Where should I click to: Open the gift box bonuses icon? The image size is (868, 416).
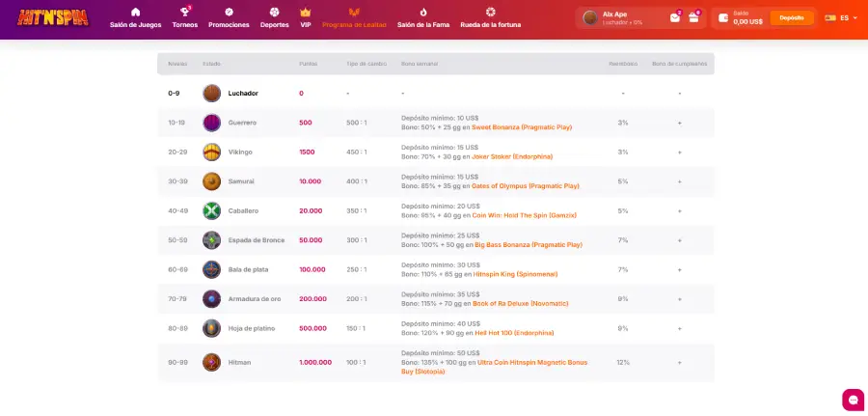[x=693, y=17]
